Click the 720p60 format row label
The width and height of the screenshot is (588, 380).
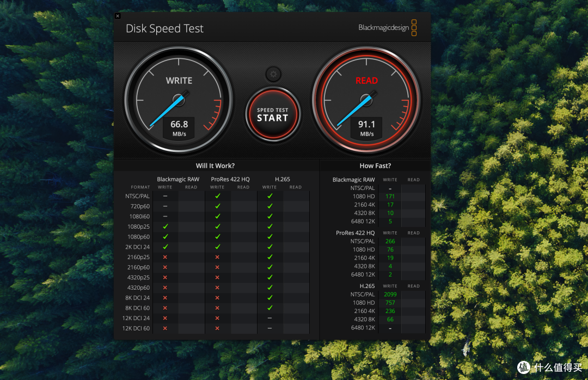140,206
